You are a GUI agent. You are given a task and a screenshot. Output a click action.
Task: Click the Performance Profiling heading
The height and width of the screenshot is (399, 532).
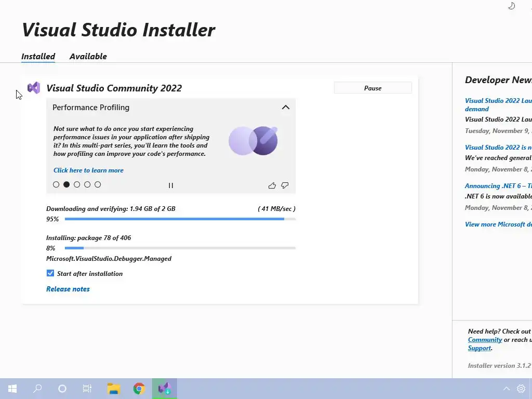pos(91,108)
